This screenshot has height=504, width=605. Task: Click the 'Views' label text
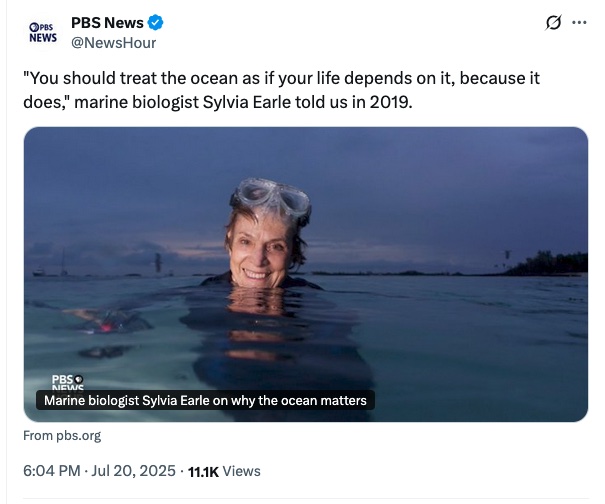(241, 471)
